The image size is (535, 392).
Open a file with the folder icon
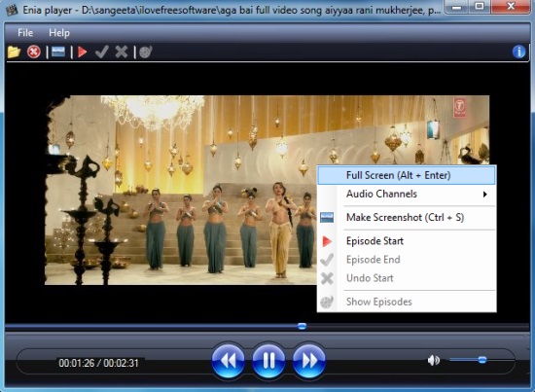coord(14,52)
